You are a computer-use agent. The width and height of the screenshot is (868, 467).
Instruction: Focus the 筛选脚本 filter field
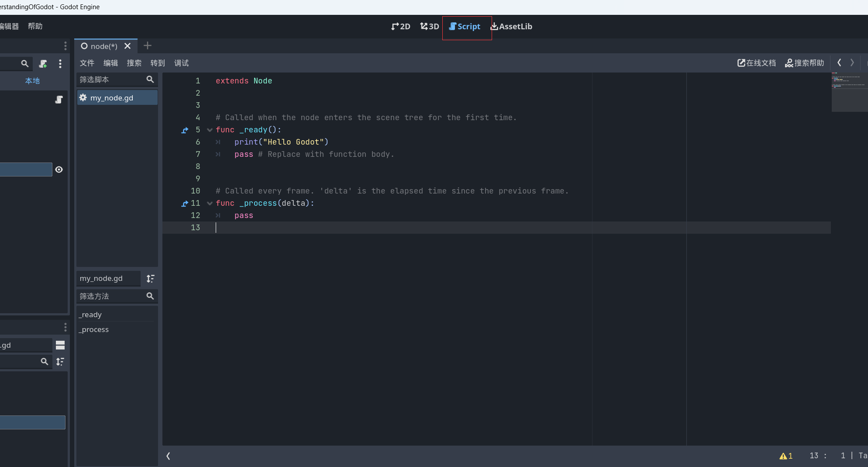(117, 80)
